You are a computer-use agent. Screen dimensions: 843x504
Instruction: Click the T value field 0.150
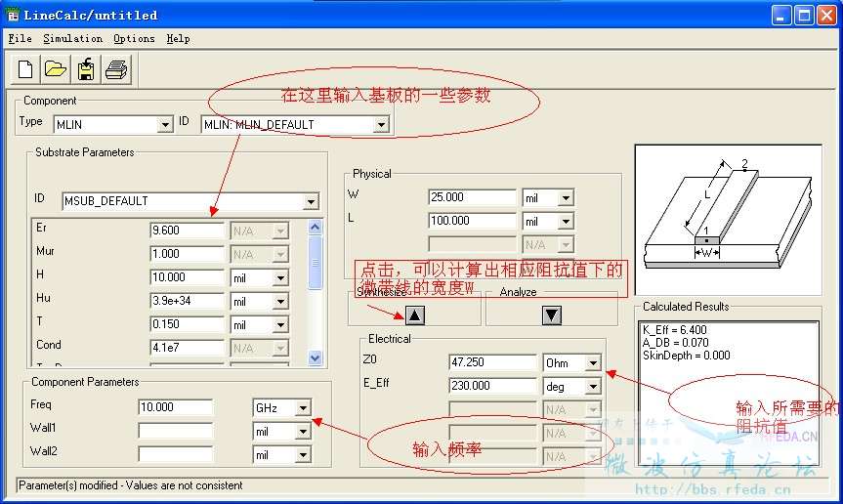pyautogui.click(x=187, y=324)
